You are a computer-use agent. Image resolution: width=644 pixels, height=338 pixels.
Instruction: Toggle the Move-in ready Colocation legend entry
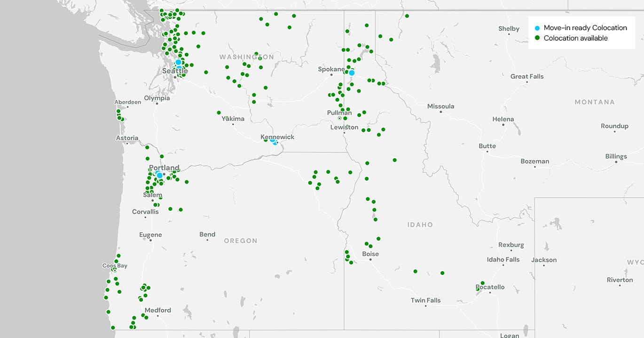click(x=585, y=28)
